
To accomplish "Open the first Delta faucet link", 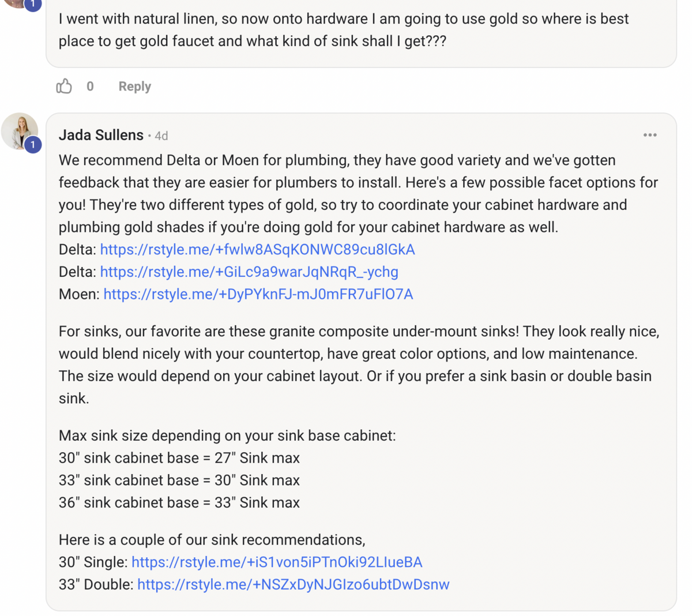I will pos(258,250).
